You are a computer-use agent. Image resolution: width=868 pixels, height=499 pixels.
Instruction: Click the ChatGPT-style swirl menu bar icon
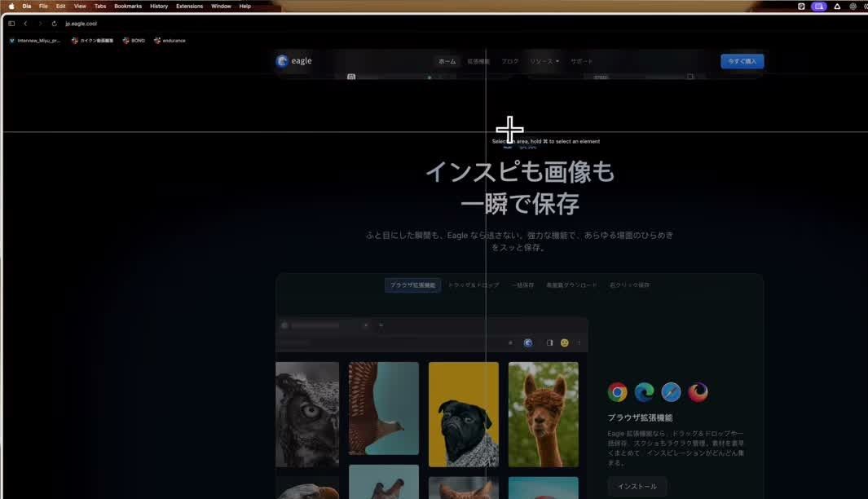coord(853,6)
